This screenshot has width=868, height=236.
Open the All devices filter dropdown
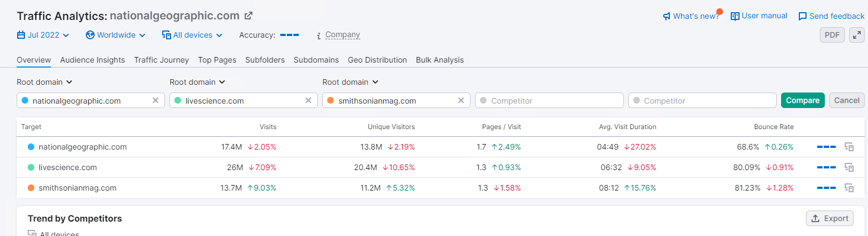(x=192, y=35)
